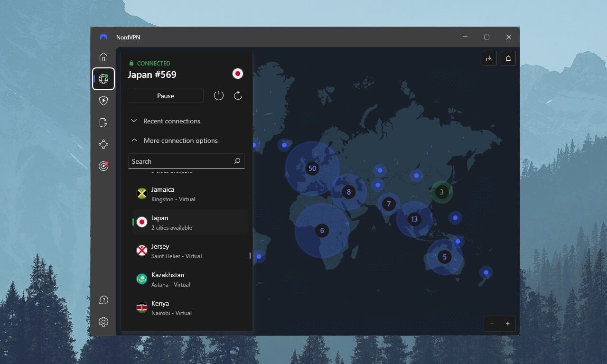This screenshot has width=607, height=364.
Task: Click the NordVPN logo in title bar
Action: tap(103, 37)
